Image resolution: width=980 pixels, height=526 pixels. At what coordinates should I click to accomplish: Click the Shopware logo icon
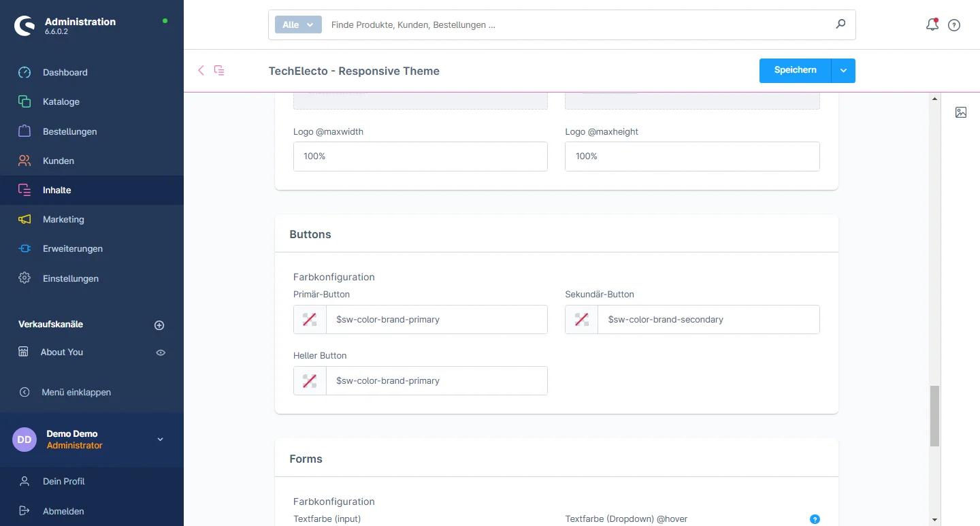point(25,26)
